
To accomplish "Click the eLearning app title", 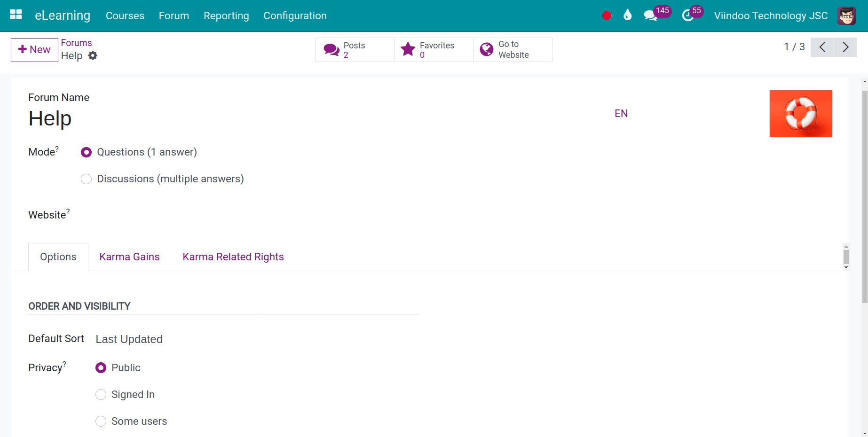I will pos(63,16).
